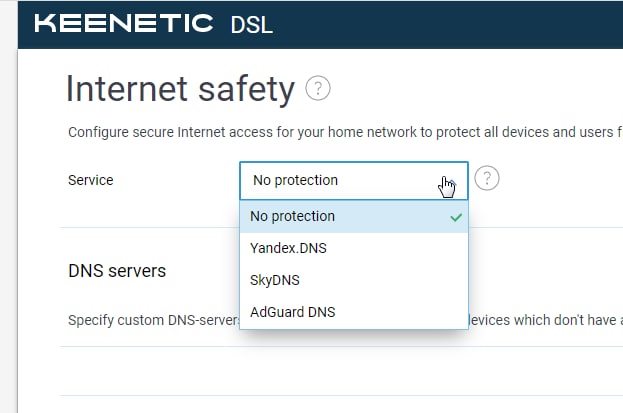Click the Specify custom DNS-servers text
The height and width of the screenshot is (413, 623).
(x=152, y=321)
